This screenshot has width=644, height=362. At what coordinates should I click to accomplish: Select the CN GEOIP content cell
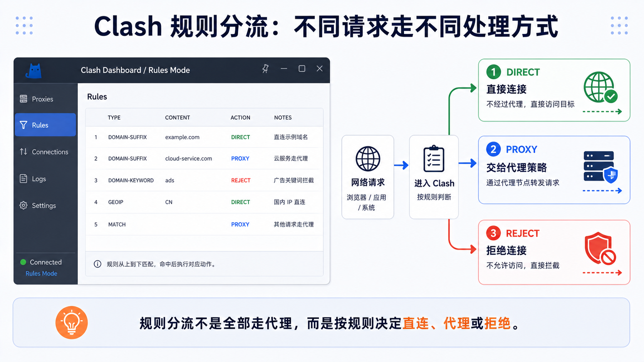click(169, 202)
